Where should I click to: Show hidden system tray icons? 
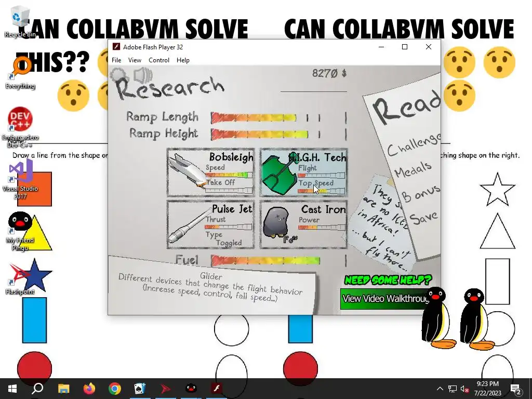click(440, 389)
